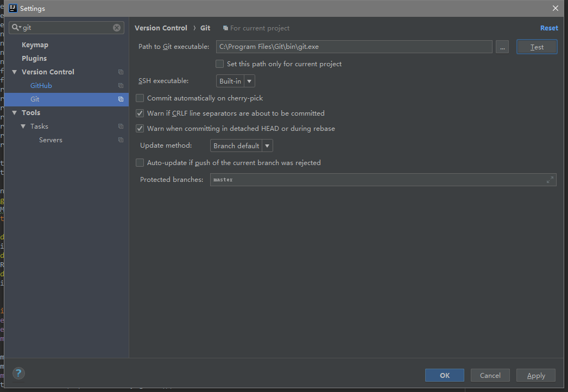Open the SSH executable dropdown
This screenshot has height=392, width=568.
236,81
